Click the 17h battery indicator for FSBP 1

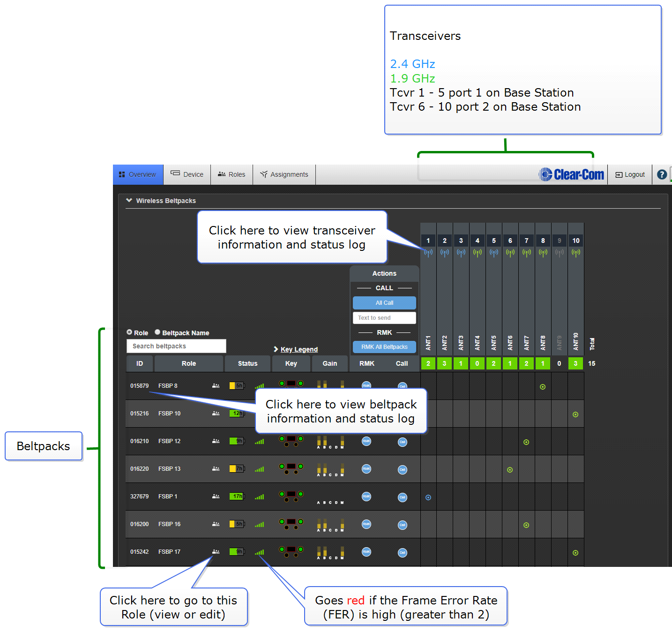coord(237,497)
